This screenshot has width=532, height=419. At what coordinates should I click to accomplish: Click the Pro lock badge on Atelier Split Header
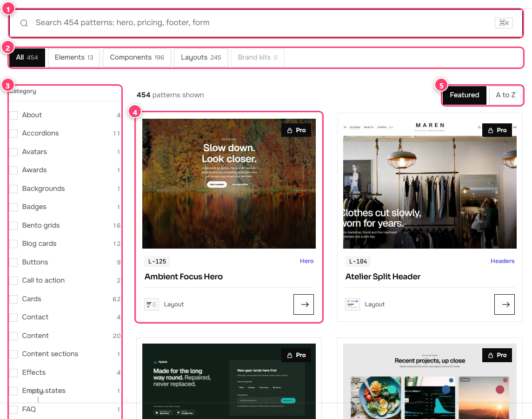click(x=497, y=130)
